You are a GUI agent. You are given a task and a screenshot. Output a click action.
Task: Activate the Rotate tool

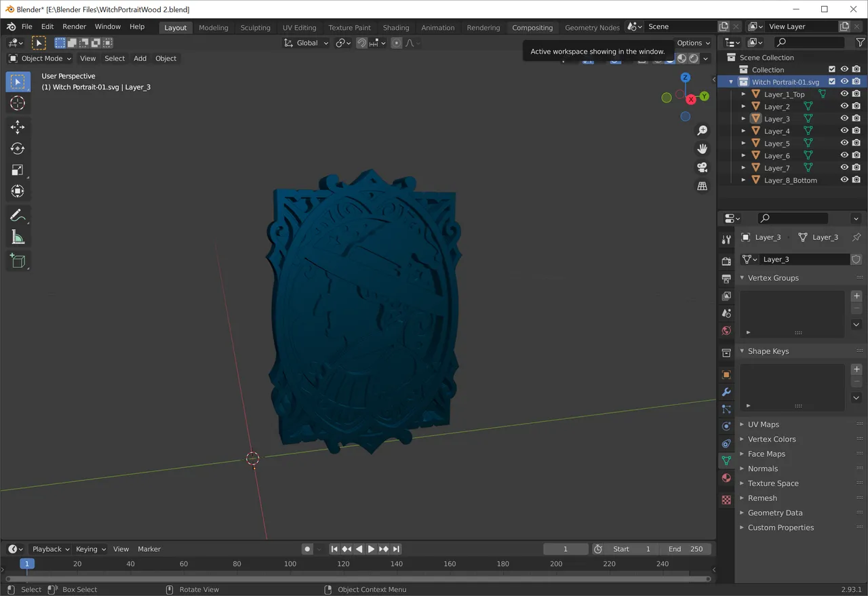coord(18,148)
